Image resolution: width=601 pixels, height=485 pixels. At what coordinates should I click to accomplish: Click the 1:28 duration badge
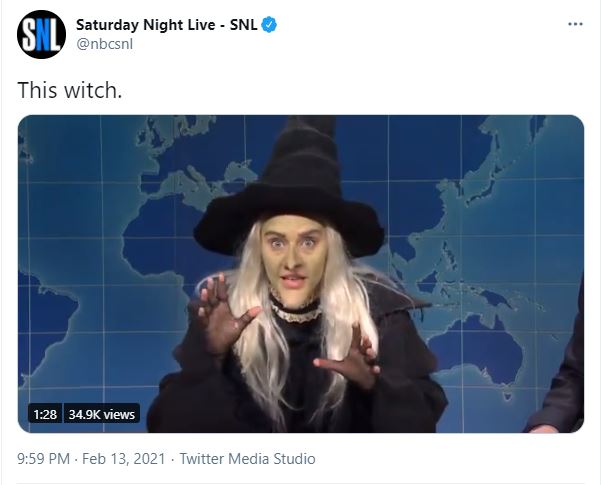[45, 414]
